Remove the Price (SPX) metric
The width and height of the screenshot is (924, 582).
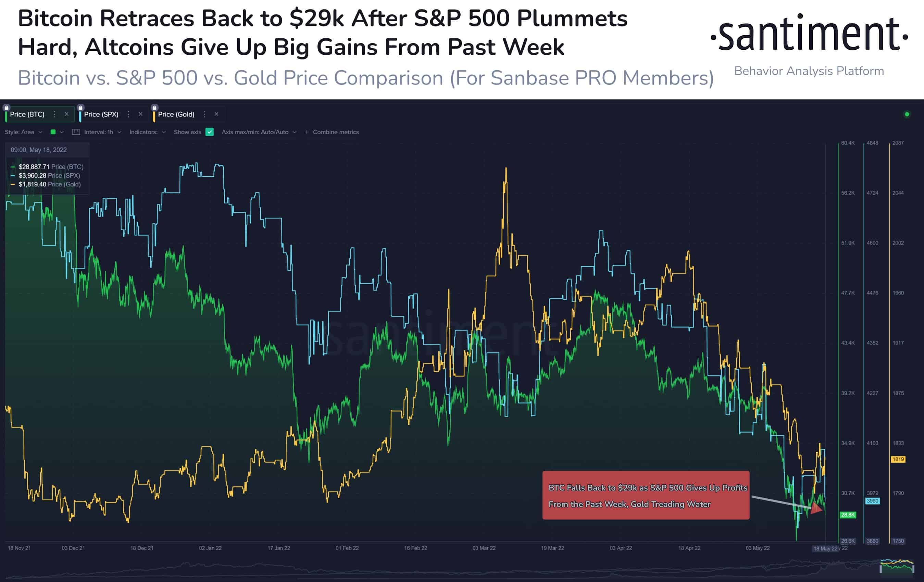tap(140, 114)
